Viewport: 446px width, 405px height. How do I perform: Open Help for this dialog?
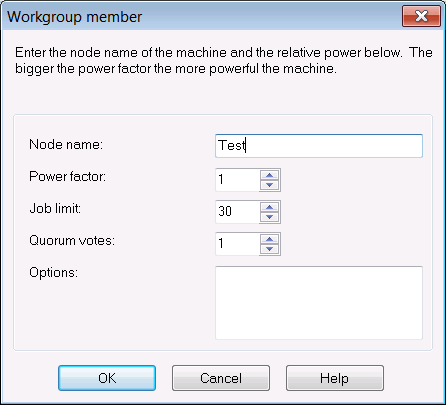[x=335, y=378]
